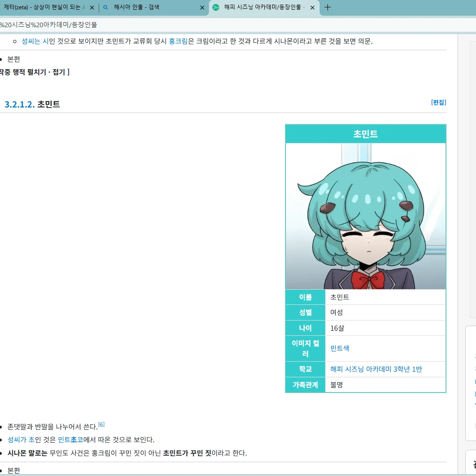This screenshot has width=476, height=476.
Task: Open the 초민트 character portrait image
Action: (365, 216)
